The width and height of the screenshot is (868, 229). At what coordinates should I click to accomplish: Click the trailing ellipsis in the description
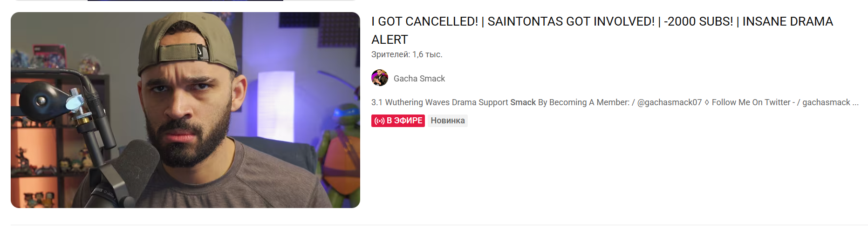pos(855,102)
